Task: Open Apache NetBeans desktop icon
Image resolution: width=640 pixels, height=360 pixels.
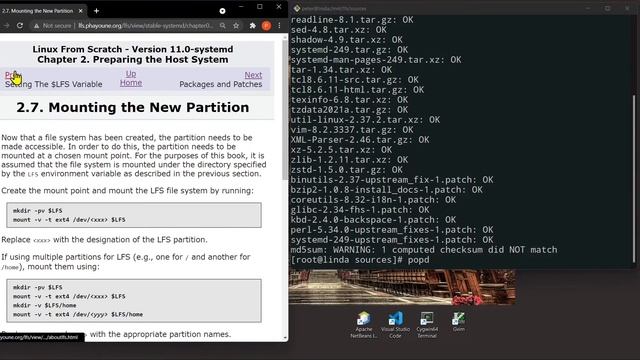Action: click(364, 325)
